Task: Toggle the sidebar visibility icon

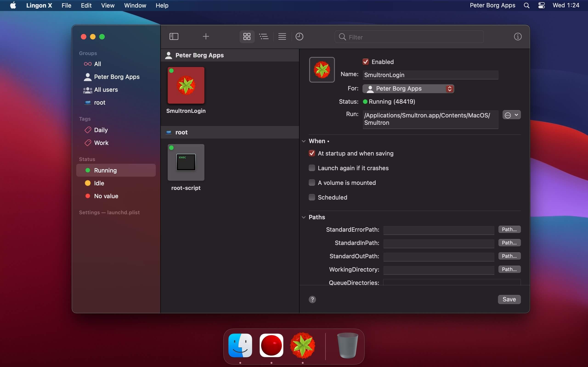Action: coord(174,36)
